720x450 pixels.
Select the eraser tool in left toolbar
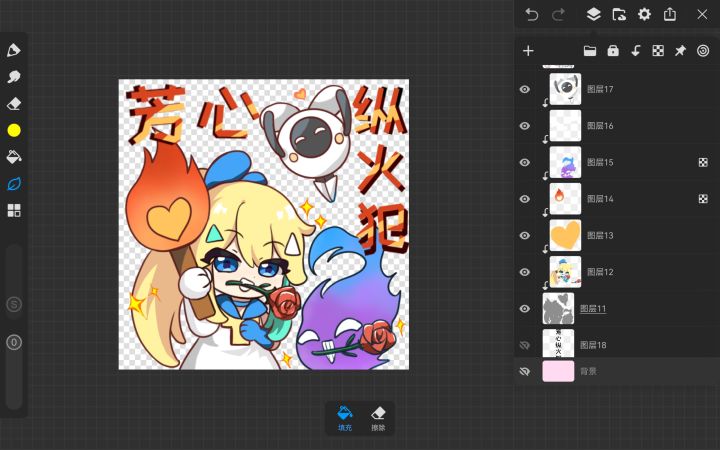pos(14,104)
